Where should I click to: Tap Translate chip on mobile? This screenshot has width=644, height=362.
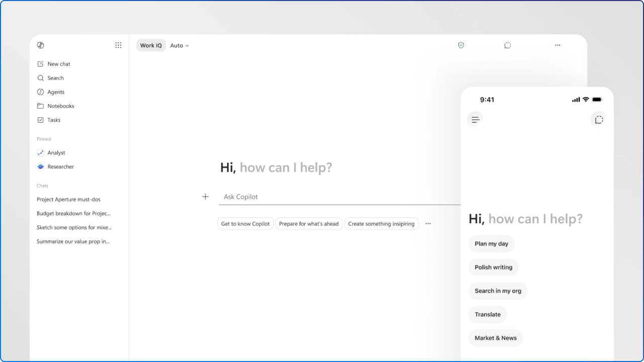[488, 315]
